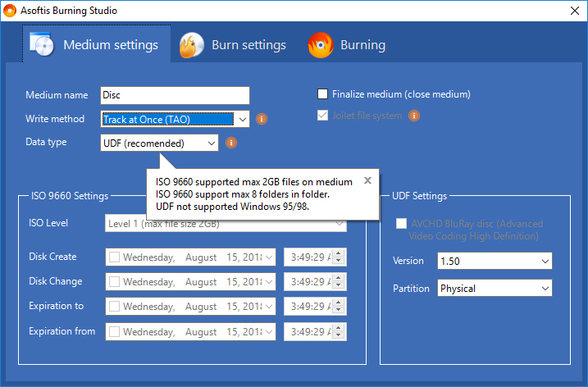Screen dimensions: 588x387
Task: Close the ISO 9660 tooltip popup
Action: pos(367,180)
